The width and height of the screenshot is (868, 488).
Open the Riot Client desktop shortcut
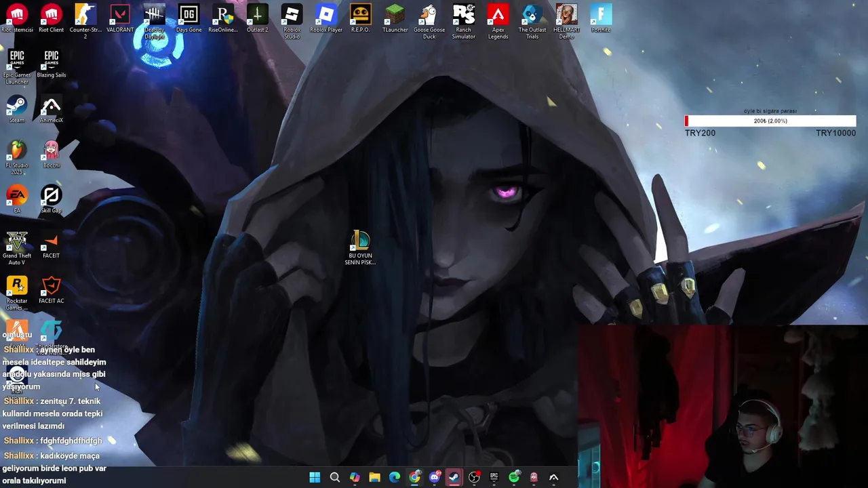[51, 18]
